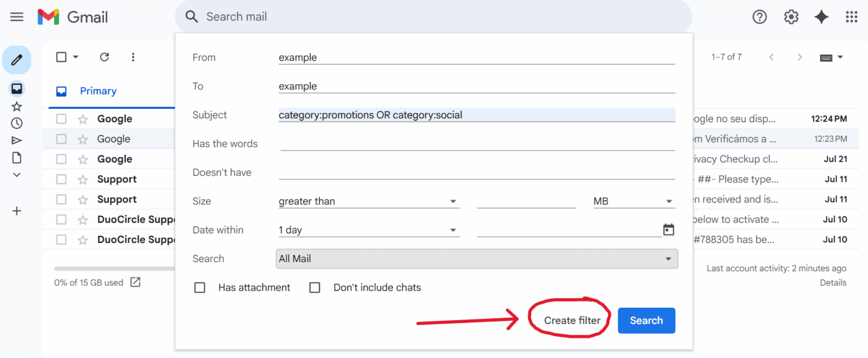Open the Size 'greater than' dropdown
Screen dimensions: 868x358
[x=368, y=201]
